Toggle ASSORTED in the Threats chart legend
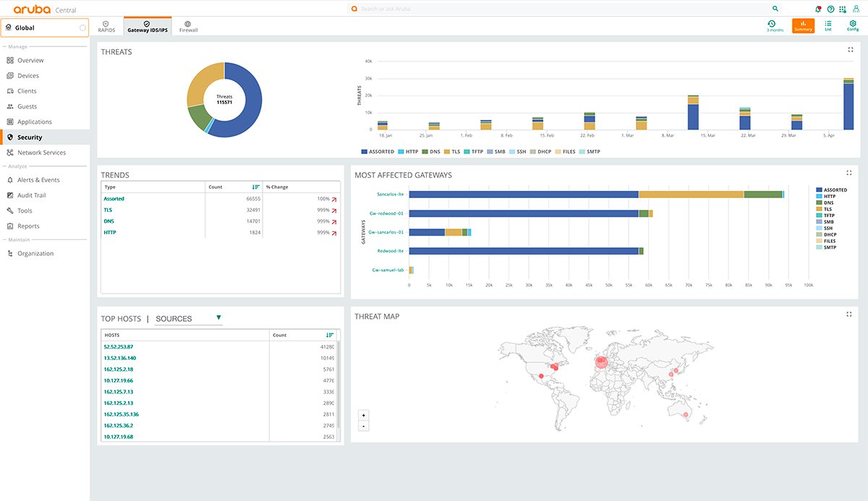 point(376,151)
